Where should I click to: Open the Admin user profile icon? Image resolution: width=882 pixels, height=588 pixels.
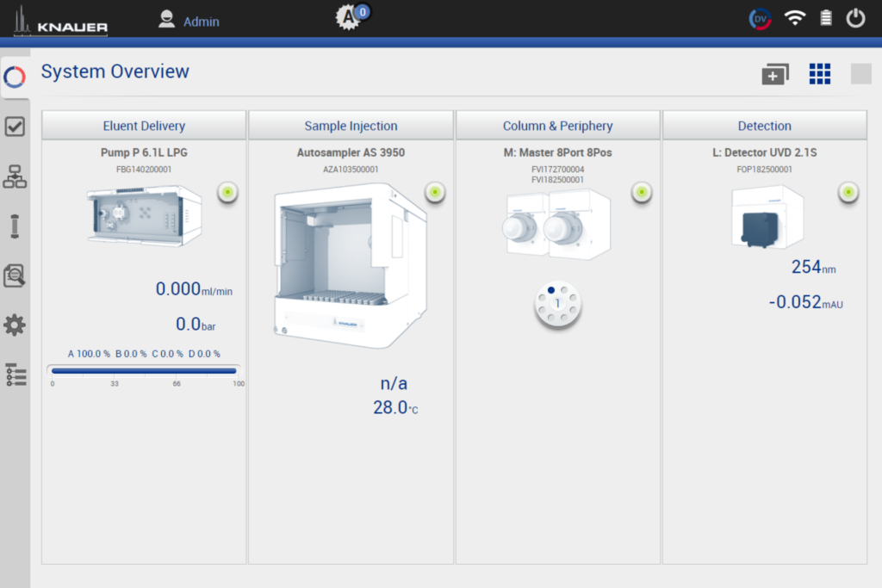coord(166,20)
